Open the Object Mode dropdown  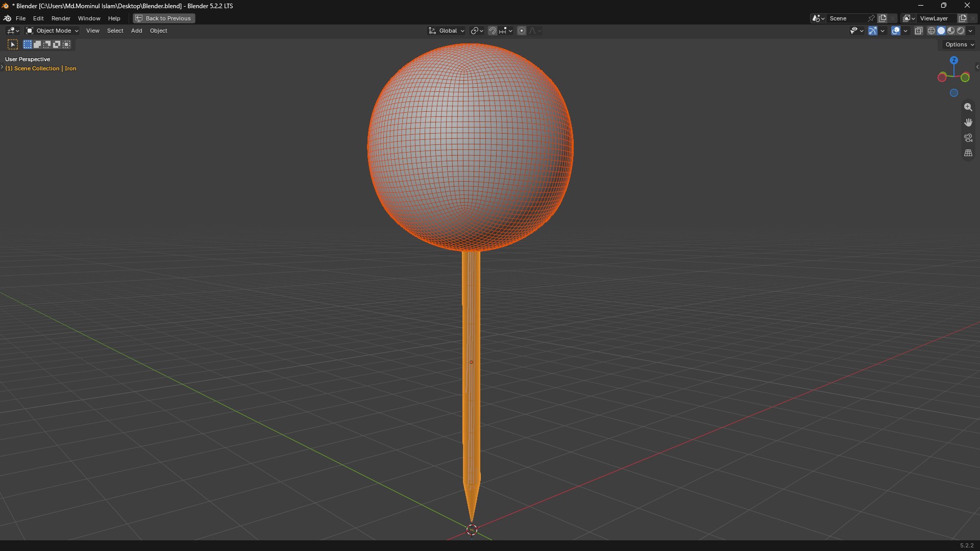(x=53, y=31)
